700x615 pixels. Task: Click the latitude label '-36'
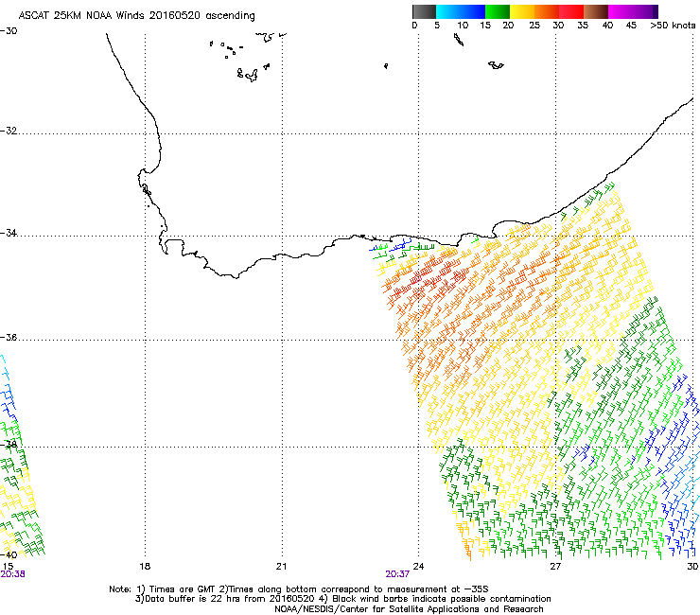pyautogui.click(x=9, y=337)
